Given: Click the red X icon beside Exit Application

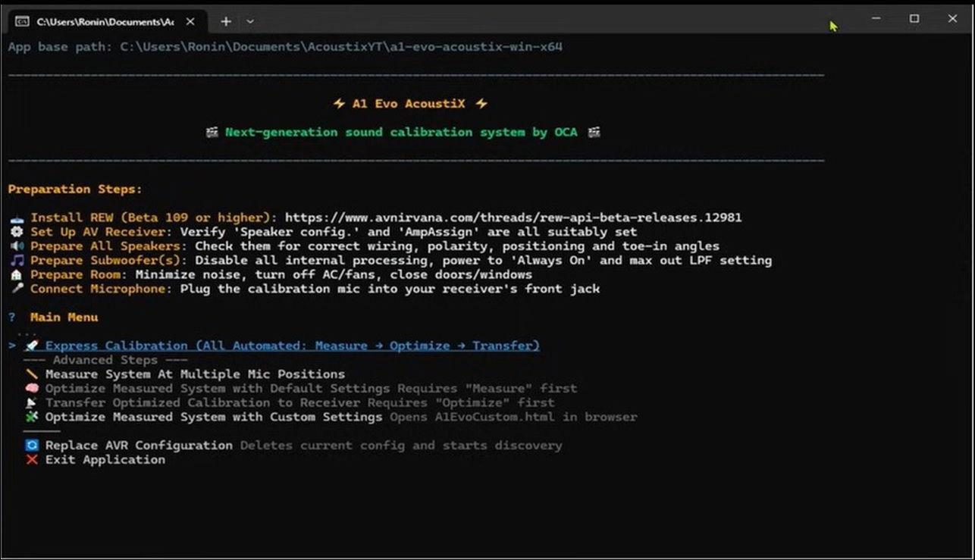Looking at the screenshot, I should point(32,460).
